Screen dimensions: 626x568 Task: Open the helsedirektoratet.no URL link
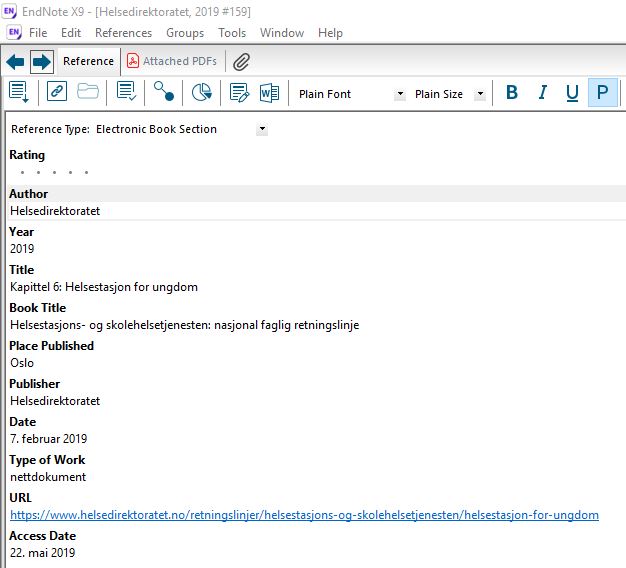pyautogui.click(x=304, y=515)
